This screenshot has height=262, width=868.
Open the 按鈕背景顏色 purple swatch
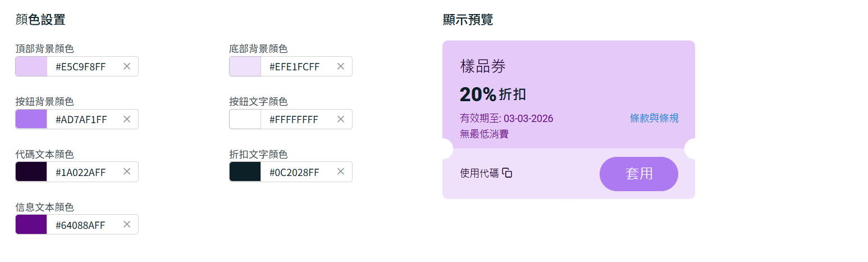[x=31, y=119]
